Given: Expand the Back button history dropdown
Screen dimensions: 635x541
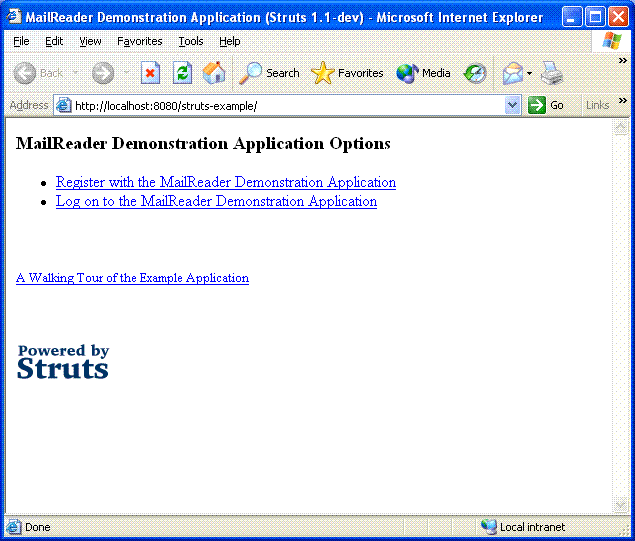Looking at the screenshot, I should tap(75, 73).
